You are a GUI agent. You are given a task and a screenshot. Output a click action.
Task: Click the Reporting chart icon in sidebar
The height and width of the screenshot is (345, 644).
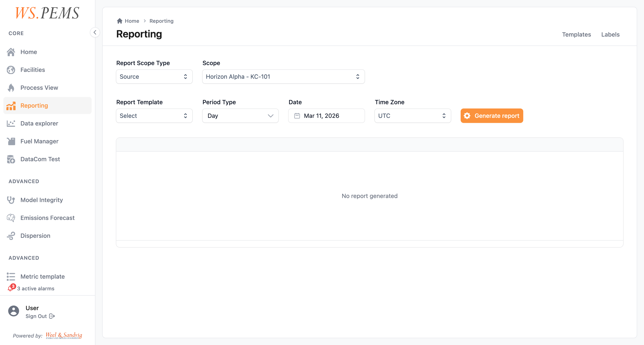point(11,105)
